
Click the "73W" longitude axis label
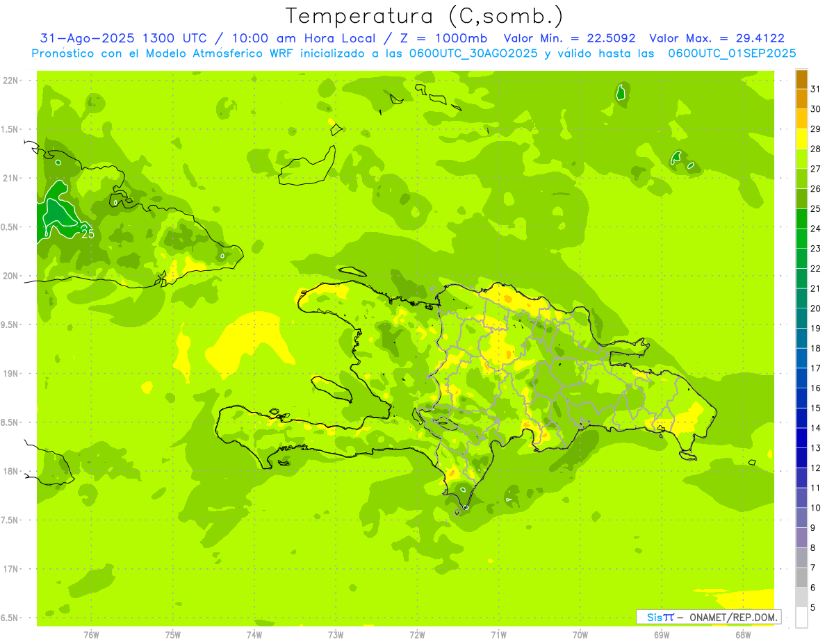pos(336,634)
